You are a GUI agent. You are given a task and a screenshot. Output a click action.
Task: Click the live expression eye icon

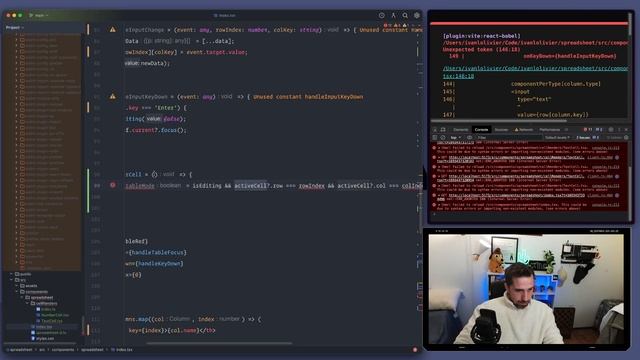[x=470, y=138]
